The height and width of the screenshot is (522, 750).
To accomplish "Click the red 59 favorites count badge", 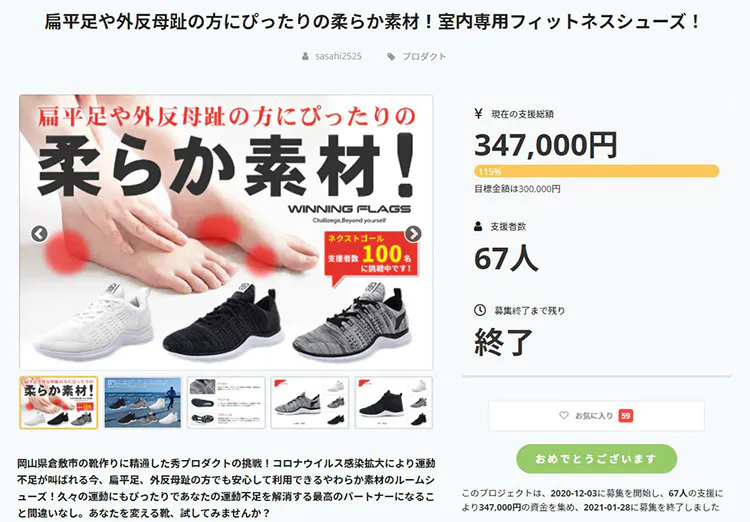I will 626,416.
